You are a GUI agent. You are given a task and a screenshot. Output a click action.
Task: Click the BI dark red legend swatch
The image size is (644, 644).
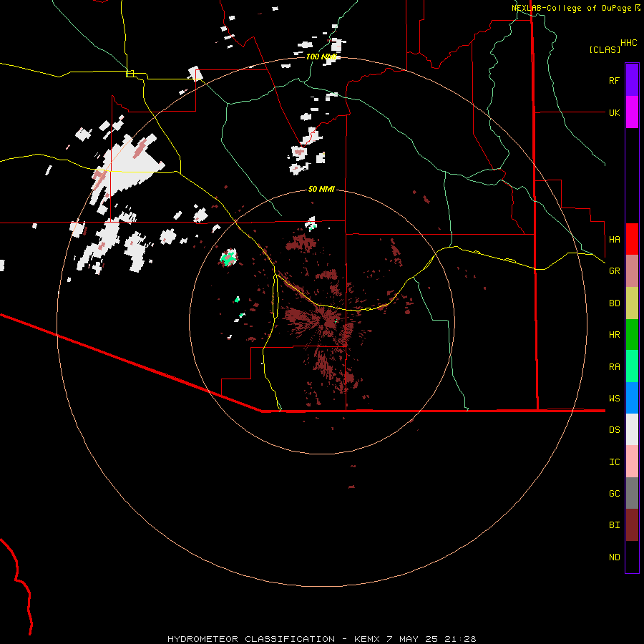point(632,525)
